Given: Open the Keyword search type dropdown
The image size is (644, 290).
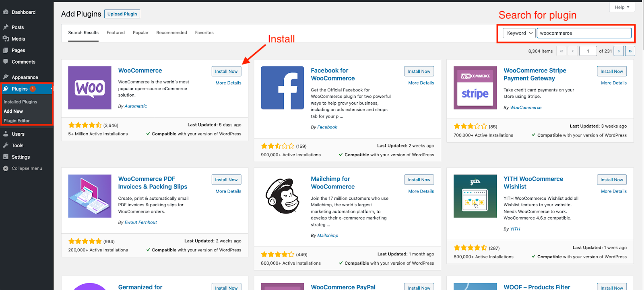Looking at the screenshot, I should [x=519, y=33].
